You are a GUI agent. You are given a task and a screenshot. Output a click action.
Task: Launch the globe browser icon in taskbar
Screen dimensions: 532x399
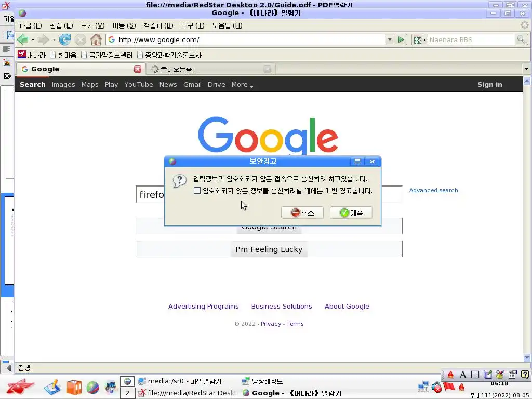92,387
